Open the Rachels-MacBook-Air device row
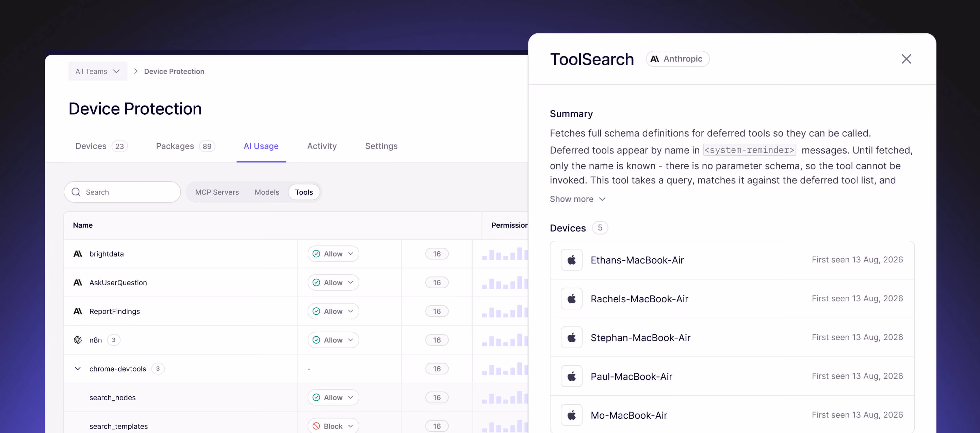Image resolution: width=980 pixels, height=433 pixels. point(732,299)
